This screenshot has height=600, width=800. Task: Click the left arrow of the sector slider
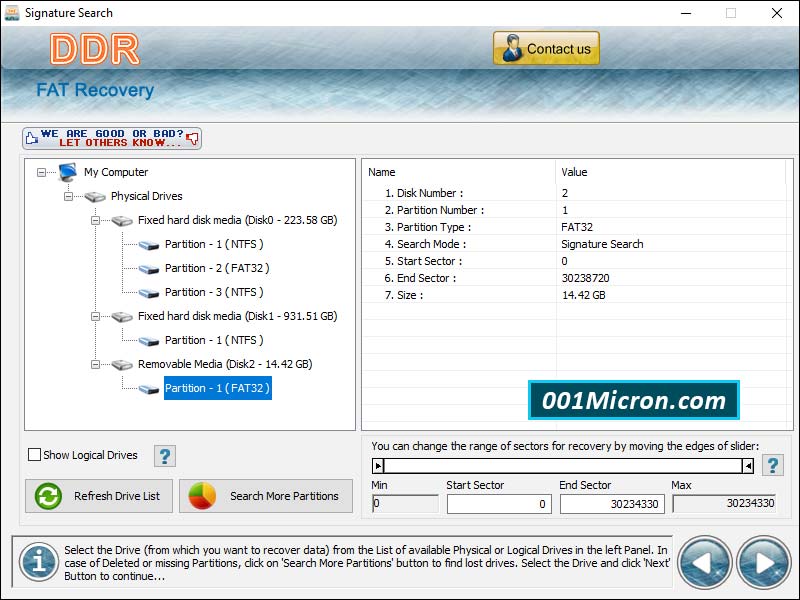coord(378,465)
